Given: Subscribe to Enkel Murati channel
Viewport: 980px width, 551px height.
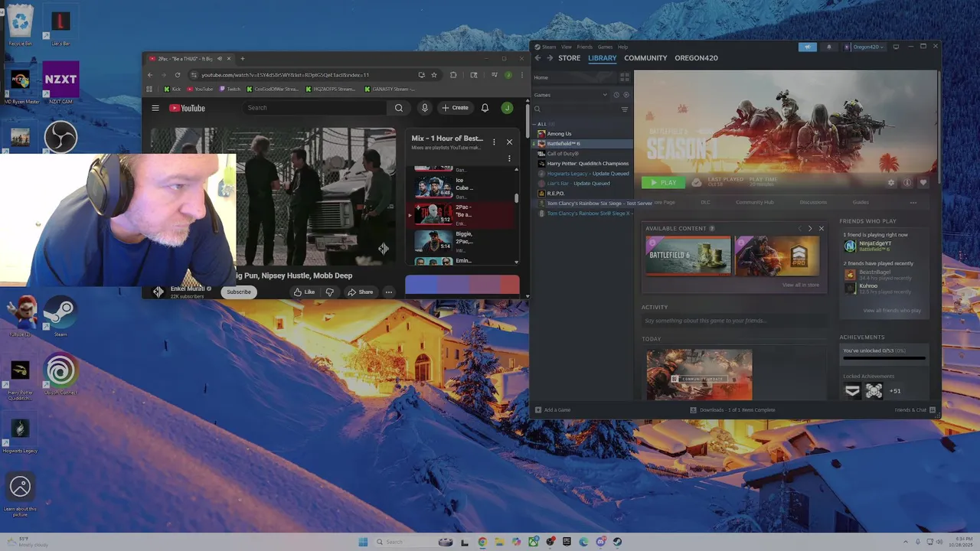Looking at the screenshot, I should point(238,292).
